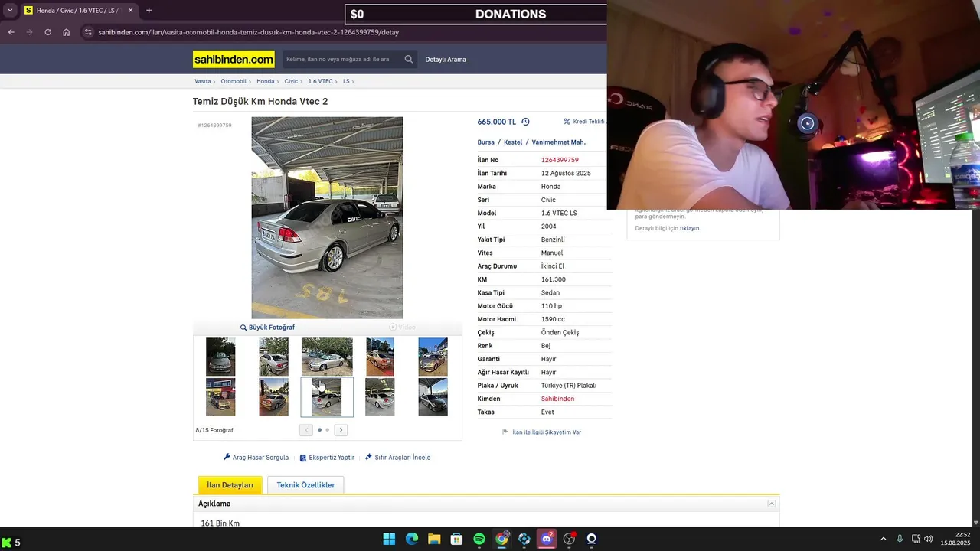Open new tab with plus icon
The width and height of the screenshot is (980, 551).
click(149, 11)
